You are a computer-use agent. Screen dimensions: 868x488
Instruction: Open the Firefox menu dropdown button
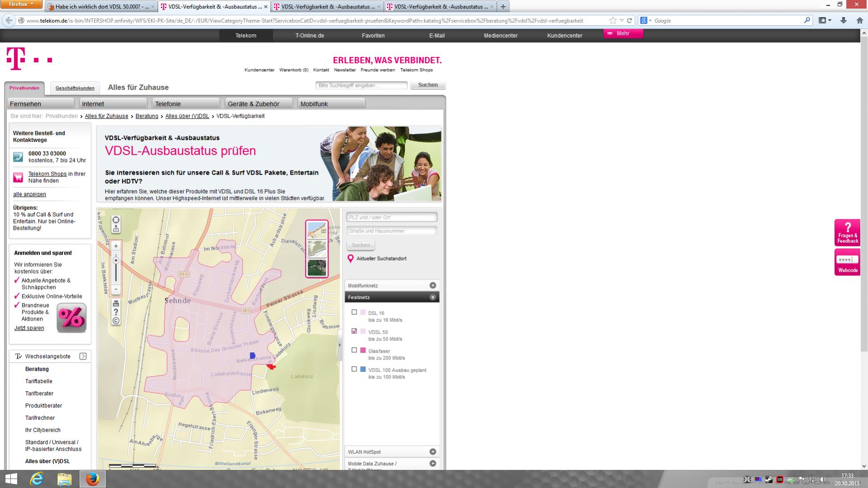click(x=21, y=4)
